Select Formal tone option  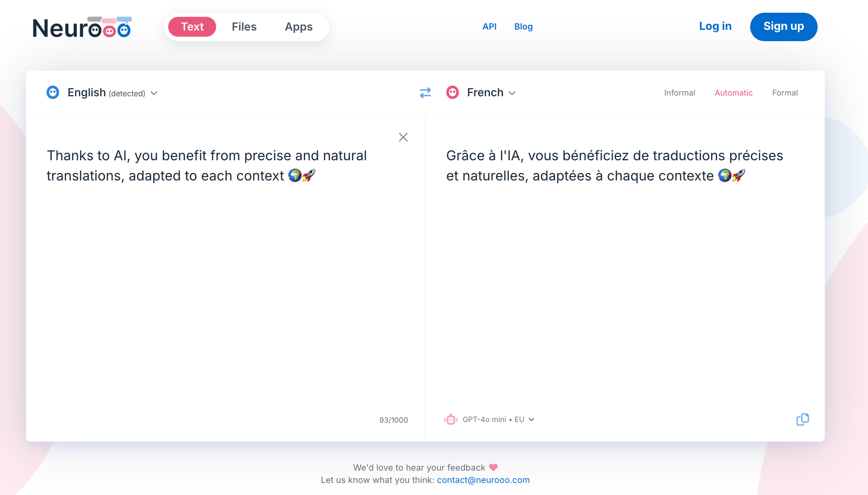click(x=785, y=93)
